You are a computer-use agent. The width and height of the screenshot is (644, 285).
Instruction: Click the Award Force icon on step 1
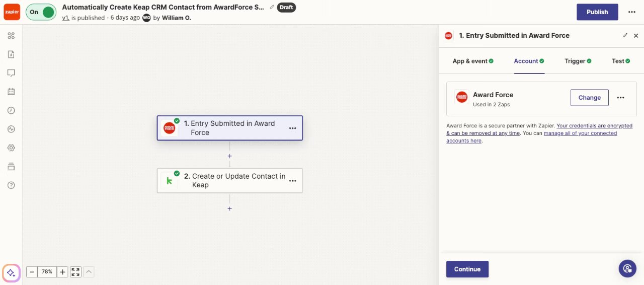point(170,128)
